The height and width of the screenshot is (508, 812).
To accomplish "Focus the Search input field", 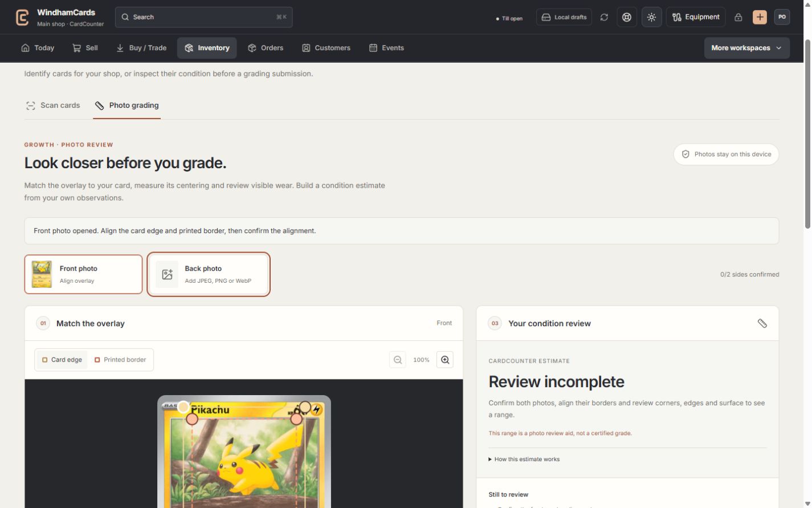I will [x=203, y=17].
